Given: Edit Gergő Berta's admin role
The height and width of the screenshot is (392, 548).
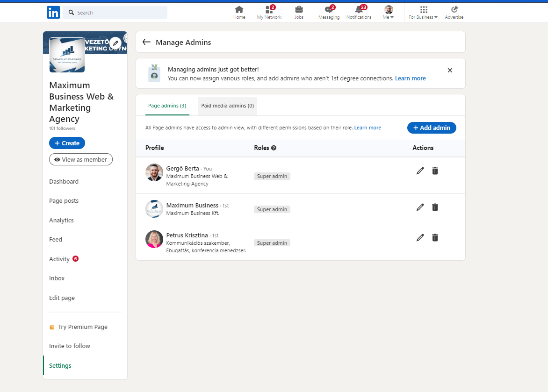Looking at the screenshot, I should (x=420, y=171).
